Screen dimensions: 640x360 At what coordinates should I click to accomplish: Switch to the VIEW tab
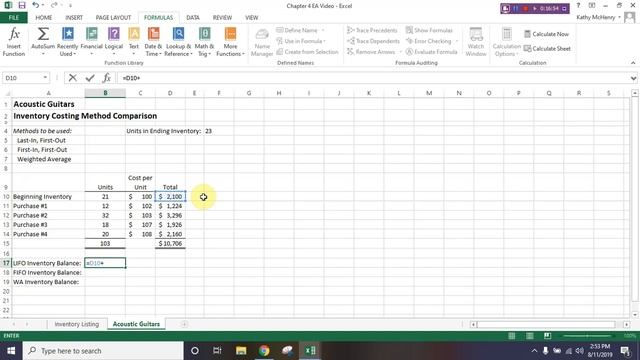click(251, 18)
